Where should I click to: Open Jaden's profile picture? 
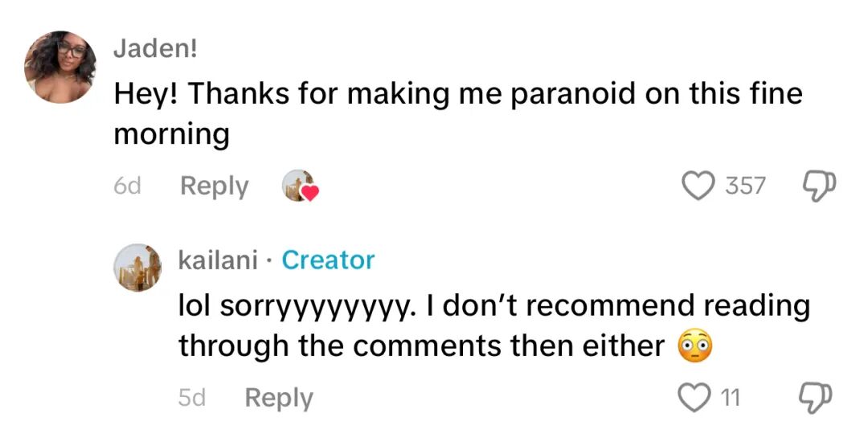click(61, 68)
